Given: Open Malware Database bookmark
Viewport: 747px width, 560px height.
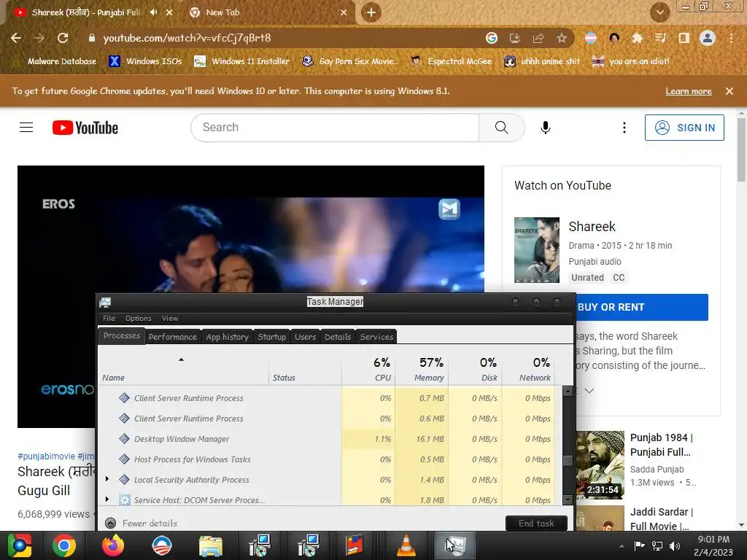Looking at the screenshot, I should [55, 61].
